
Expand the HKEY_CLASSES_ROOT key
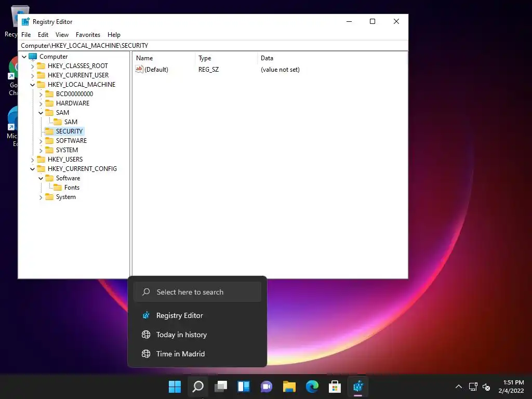pos(33,66)
